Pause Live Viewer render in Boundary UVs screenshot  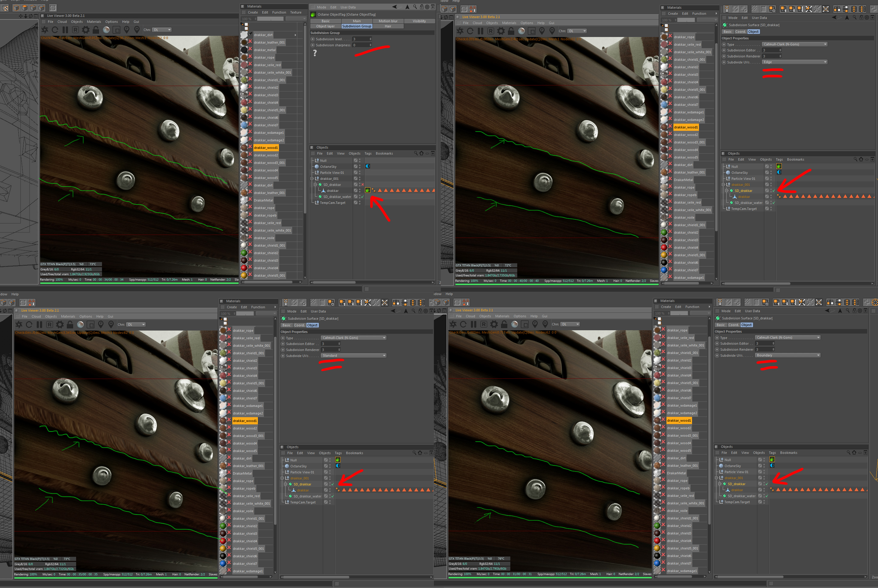point(473,324)
